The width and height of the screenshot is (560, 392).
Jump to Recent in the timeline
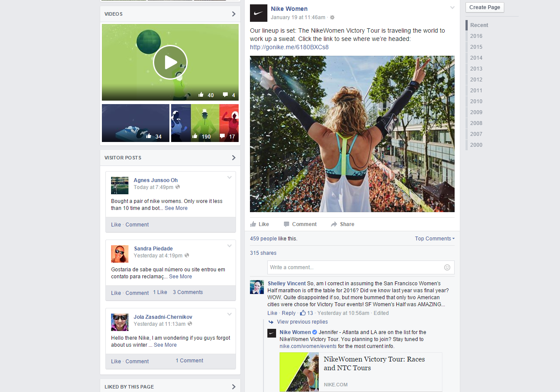tap(479, 25)
